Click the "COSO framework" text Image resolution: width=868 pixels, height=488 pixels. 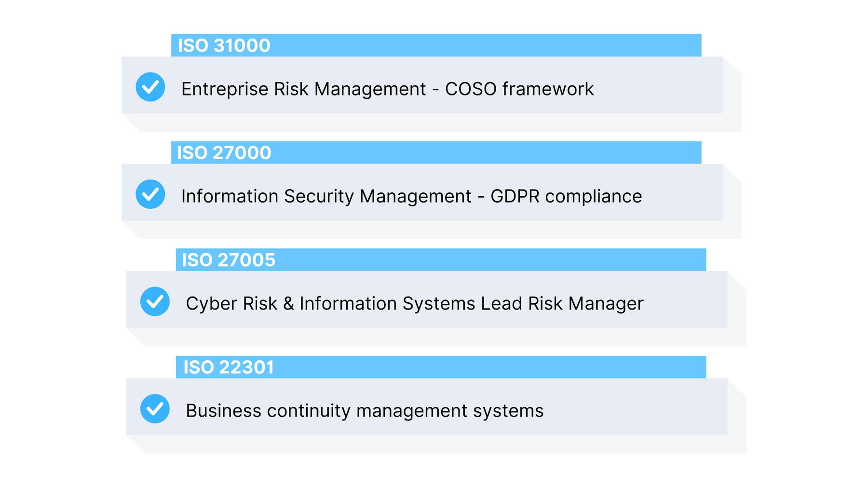click(519, 89)
